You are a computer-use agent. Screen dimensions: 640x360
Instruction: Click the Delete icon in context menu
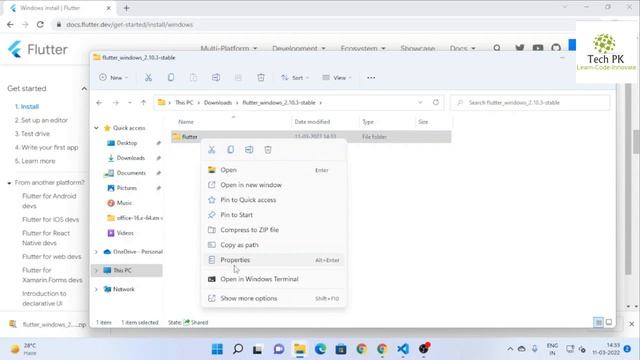[268, 150]
